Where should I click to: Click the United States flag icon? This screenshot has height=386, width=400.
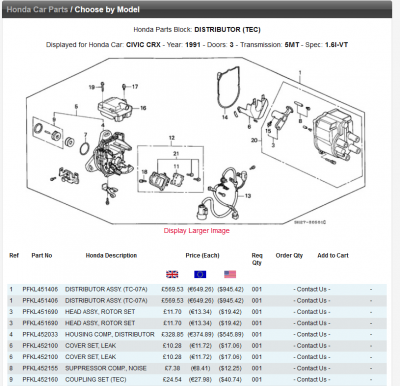(x=230, y=274)
